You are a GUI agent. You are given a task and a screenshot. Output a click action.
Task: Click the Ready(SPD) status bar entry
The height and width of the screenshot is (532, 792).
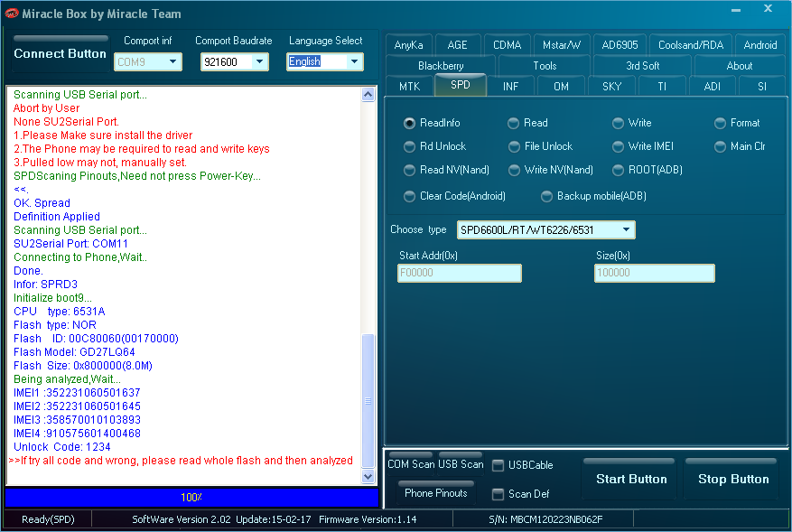click(48, 519)
